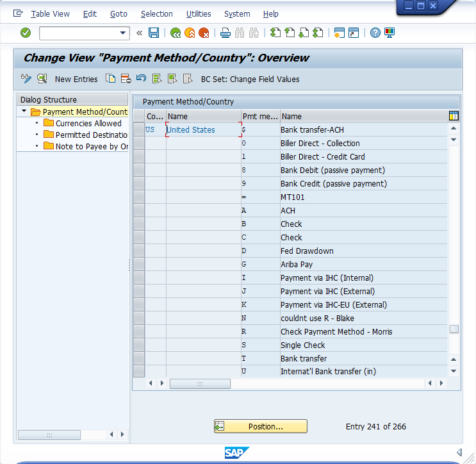The image size is (476, 464).
Task: Open the Utilities menu
Action: point(198,13)
